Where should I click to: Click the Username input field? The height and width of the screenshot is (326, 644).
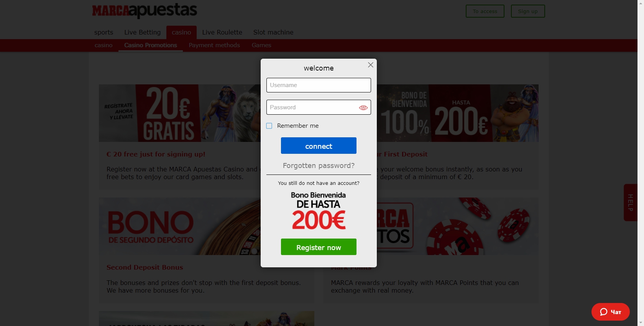coord(319,85)
